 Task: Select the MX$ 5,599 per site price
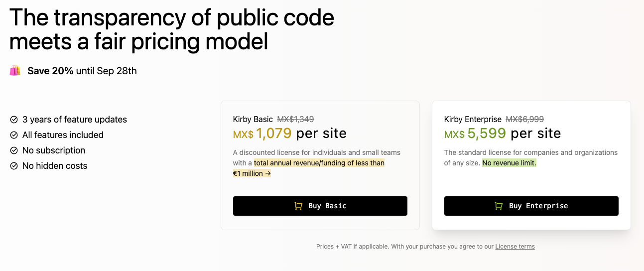click(503, 134)
